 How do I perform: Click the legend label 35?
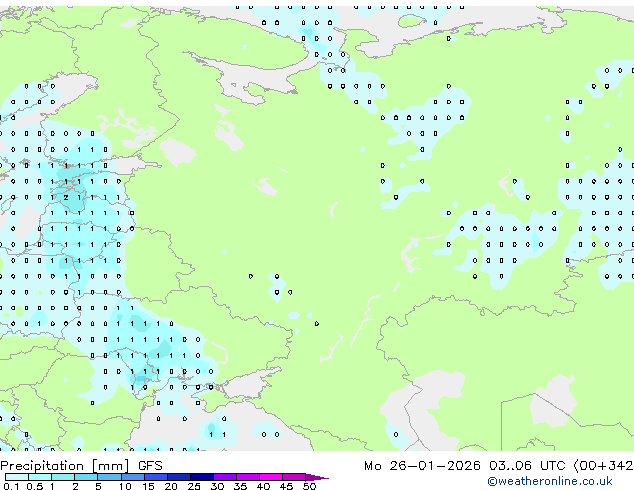(240, 486)
